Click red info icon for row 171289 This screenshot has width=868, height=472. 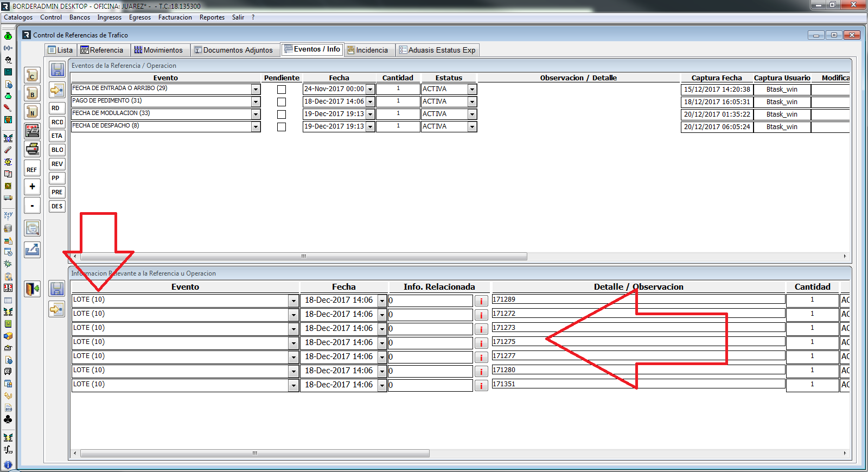(x=481, y=301)
